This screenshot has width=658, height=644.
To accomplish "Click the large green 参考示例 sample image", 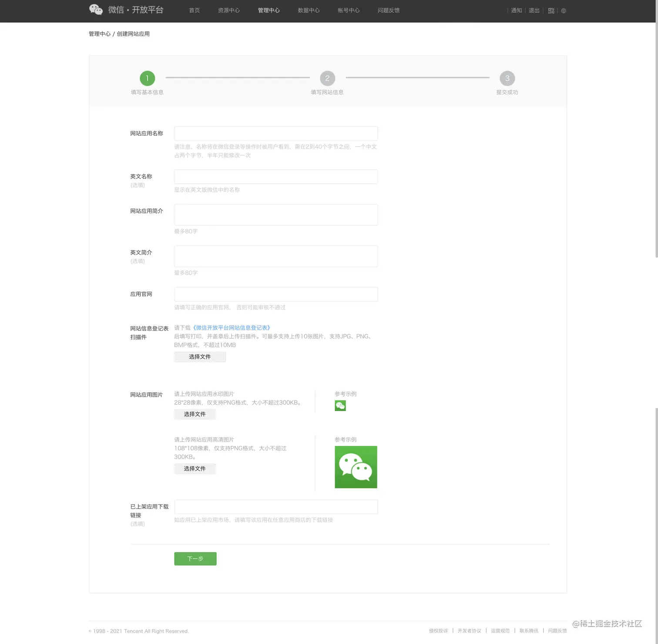I will [356, 467].
